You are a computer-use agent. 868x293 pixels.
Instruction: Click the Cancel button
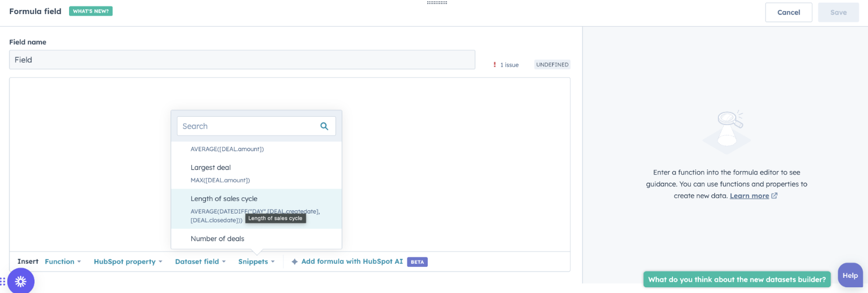tap(789, 13)
